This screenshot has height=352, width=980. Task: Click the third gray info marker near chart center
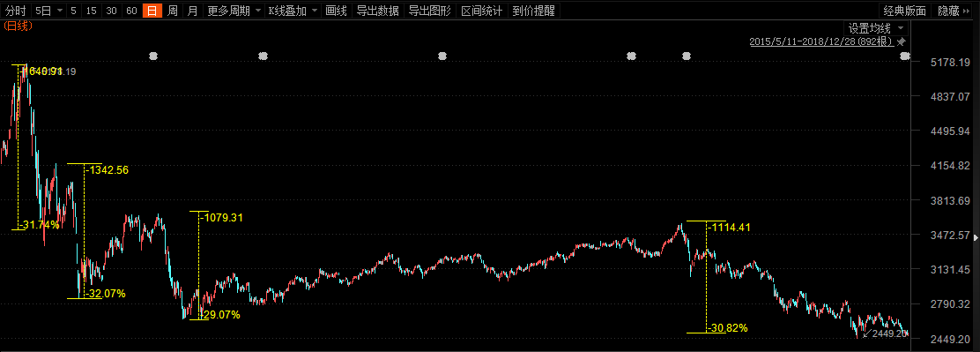(x=442, y=56)
